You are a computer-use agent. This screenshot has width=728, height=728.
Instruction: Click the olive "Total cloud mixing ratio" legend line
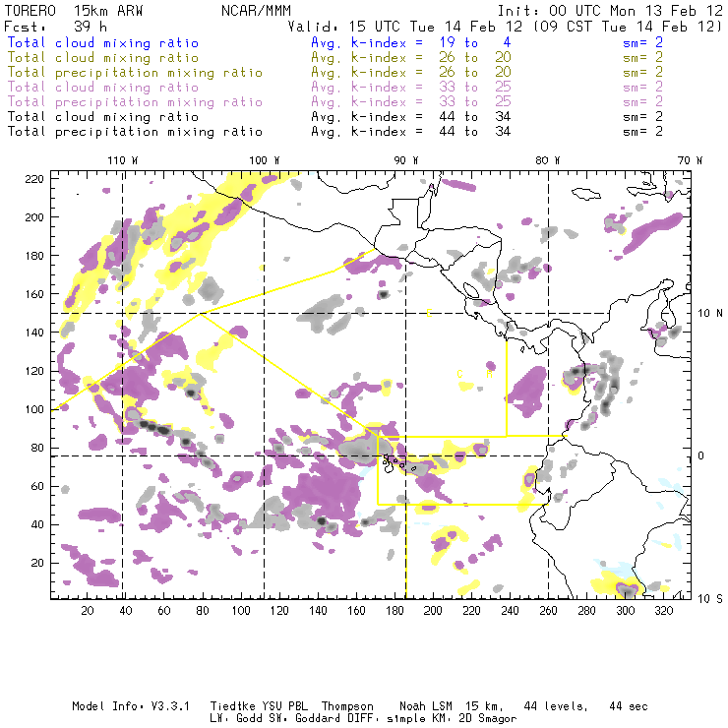point(103,58)
